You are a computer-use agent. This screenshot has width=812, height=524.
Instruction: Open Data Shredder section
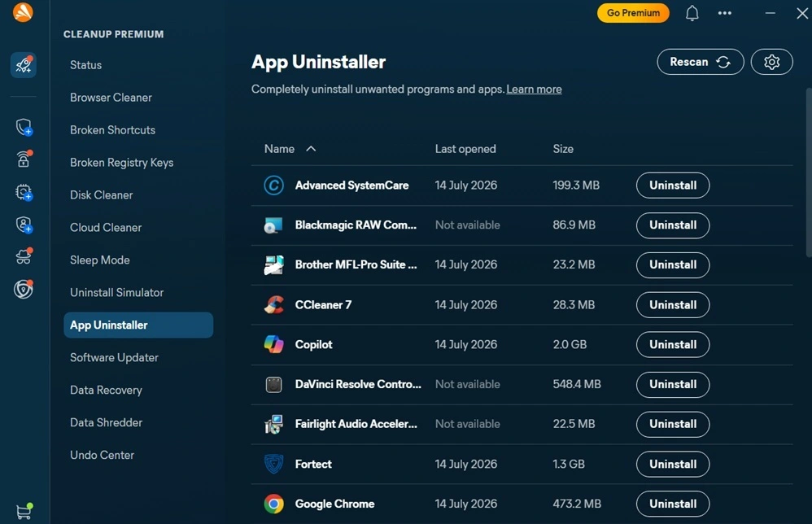tap(106, 422)
